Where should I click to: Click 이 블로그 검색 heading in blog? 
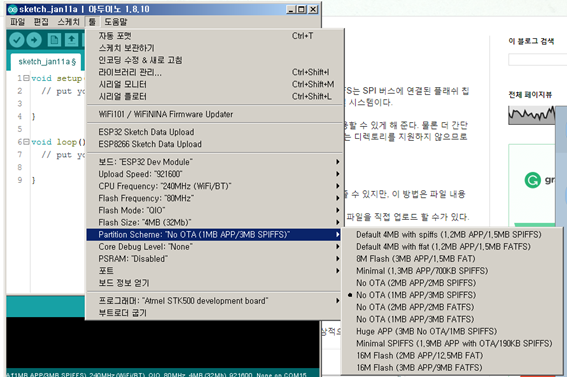click(531, 41)
